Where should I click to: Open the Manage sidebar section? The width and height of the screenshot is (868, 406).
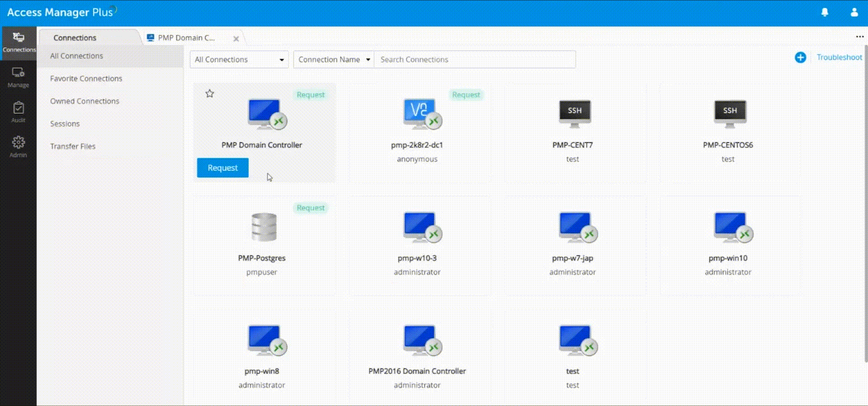click(18, 77)
